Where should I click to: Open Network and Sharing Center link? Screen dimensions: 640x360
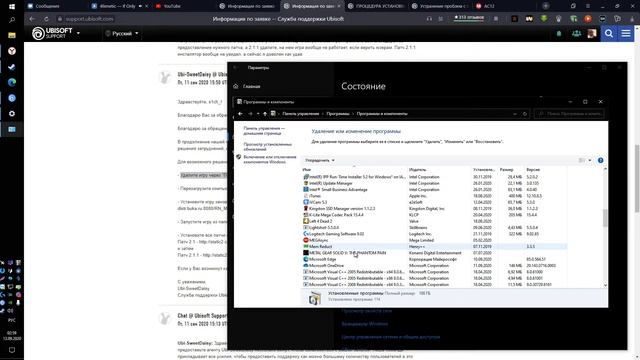tap(391, 337)
